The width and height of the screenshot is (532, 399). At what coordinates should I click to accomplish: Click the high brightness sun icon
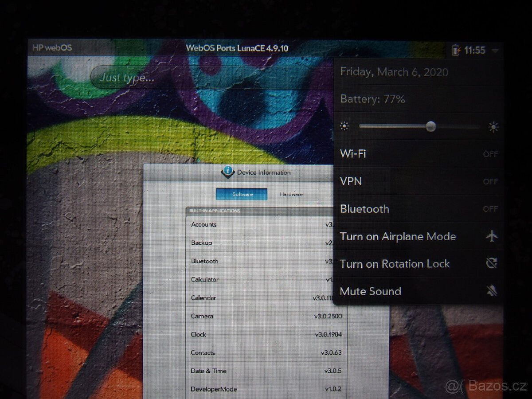[493, 127]
